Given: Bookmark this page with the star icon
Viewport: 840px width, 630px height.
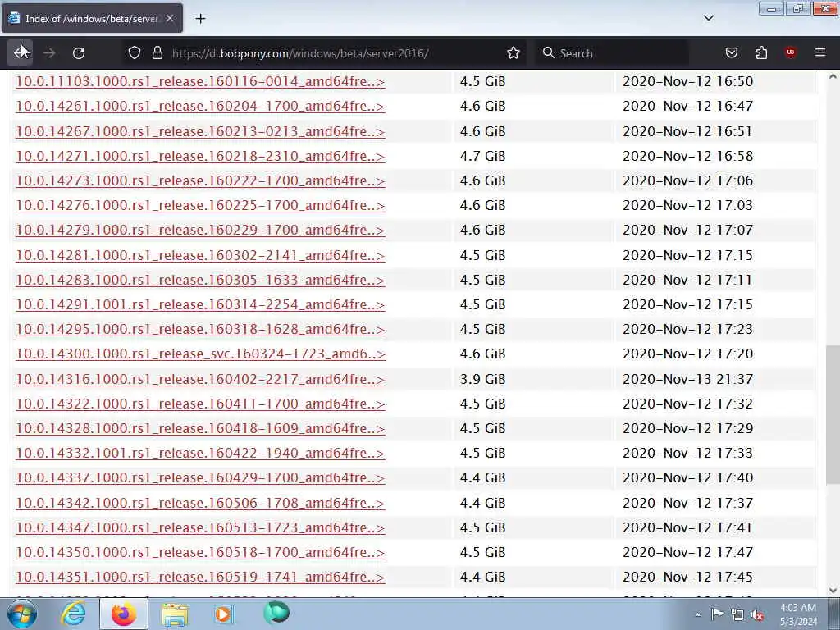Looking at the screenshot, I should (x=514, y=52).
